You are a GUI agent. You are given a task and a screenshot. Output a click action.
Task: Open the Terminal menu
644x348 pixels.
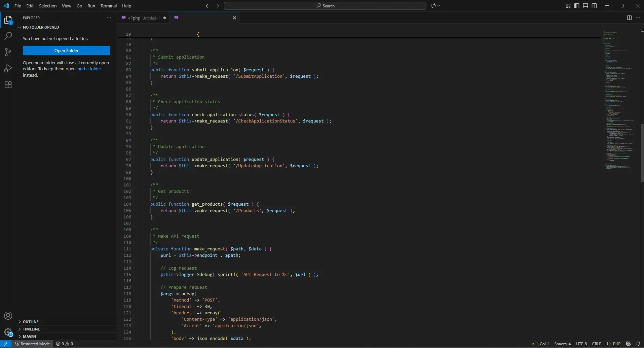109,6
